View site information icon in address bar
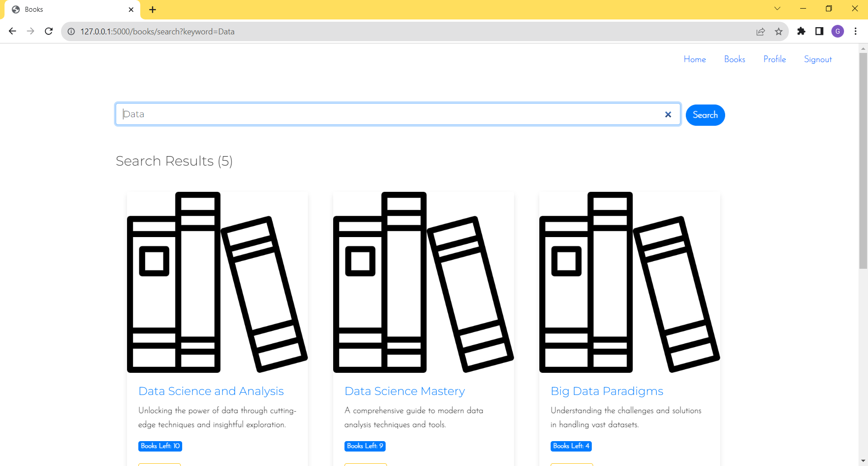 pyautogui.click(x=71, y=32)
